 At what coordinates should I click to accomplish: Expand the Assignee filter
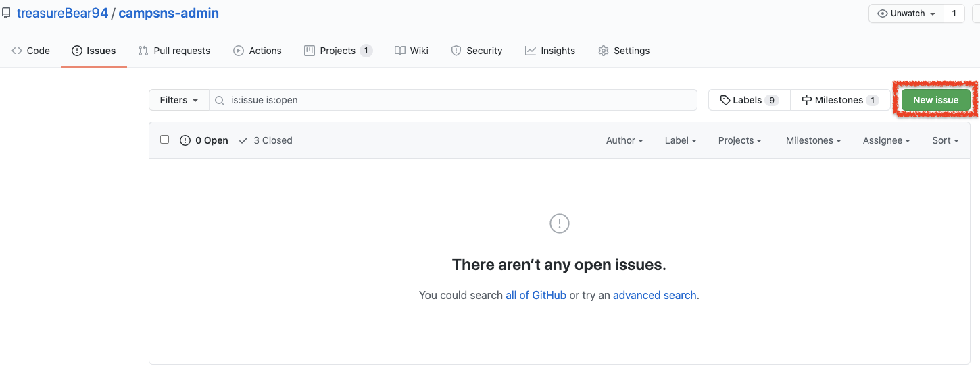tap(887, 140)
